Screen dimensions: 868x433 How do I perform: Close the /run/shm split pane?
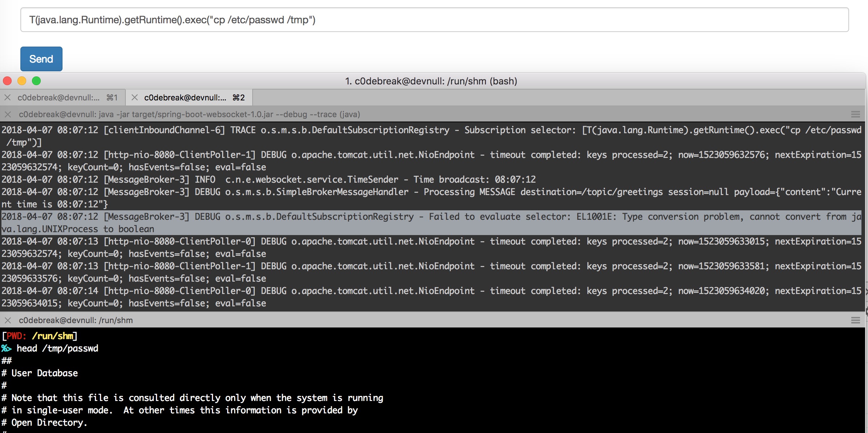pos(8,320)
